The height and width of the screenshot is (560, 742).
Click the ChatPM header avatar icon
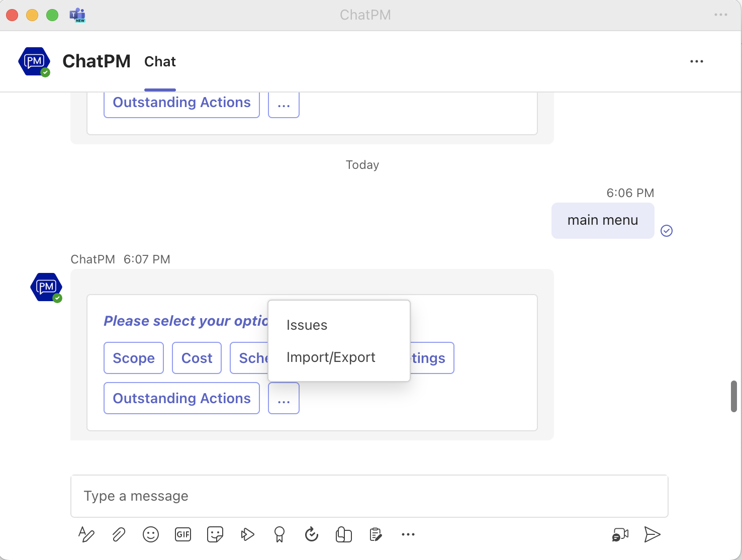click(34, 62)
